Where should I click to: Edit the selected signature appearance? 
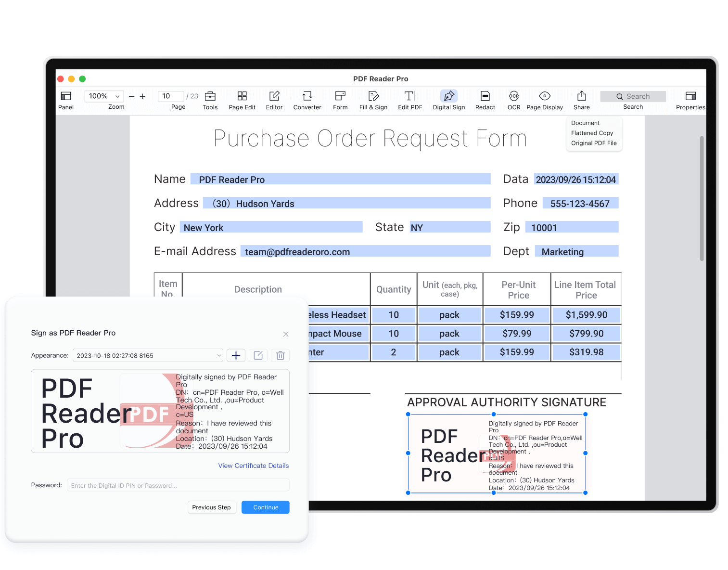point(258,355)
